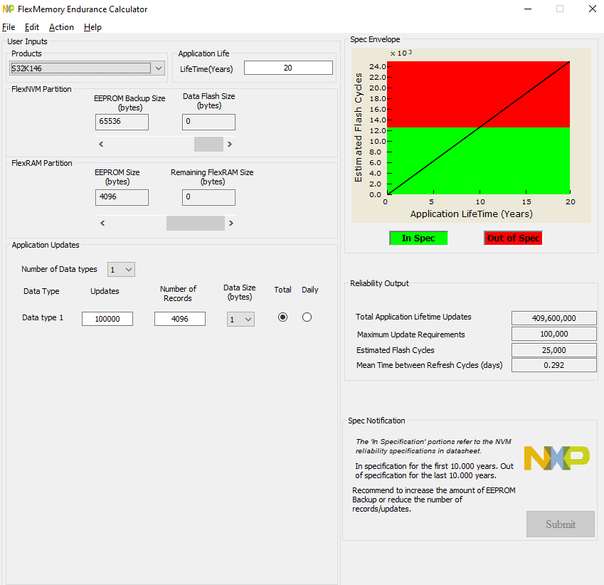Open the Action menu

click(61, 27)
